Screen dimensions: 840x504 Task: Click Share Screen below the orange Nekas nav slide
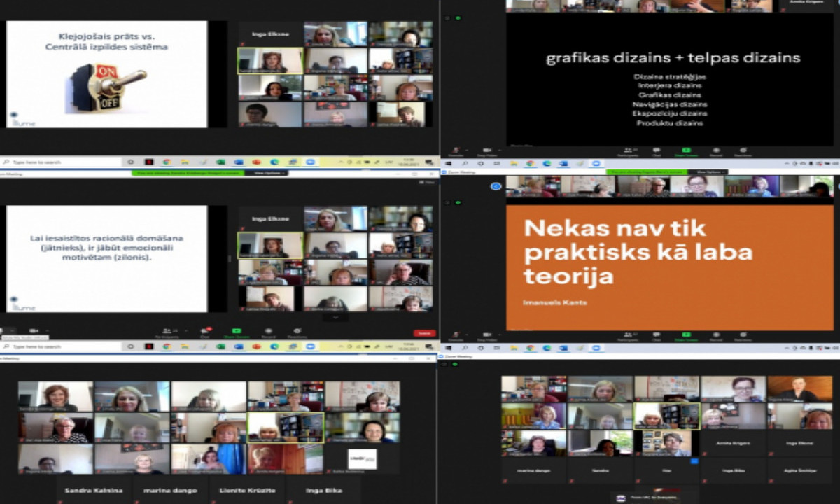686,337
